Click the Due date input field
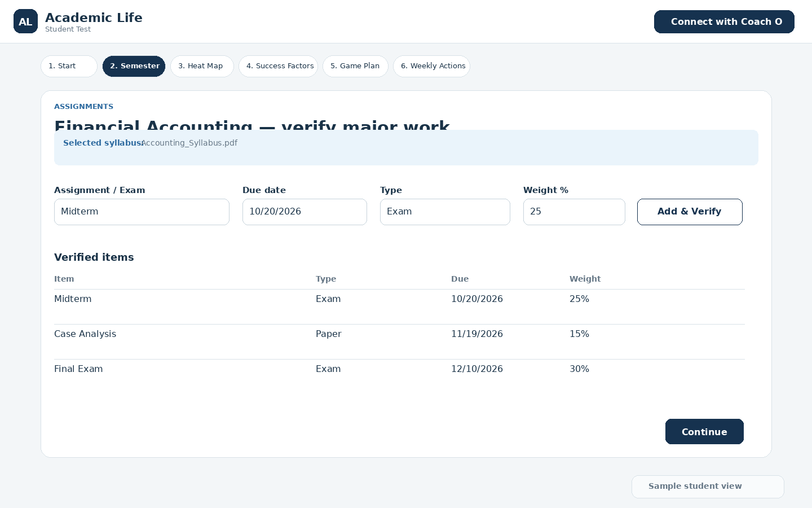The image size is (812, 508). point(304,212)
